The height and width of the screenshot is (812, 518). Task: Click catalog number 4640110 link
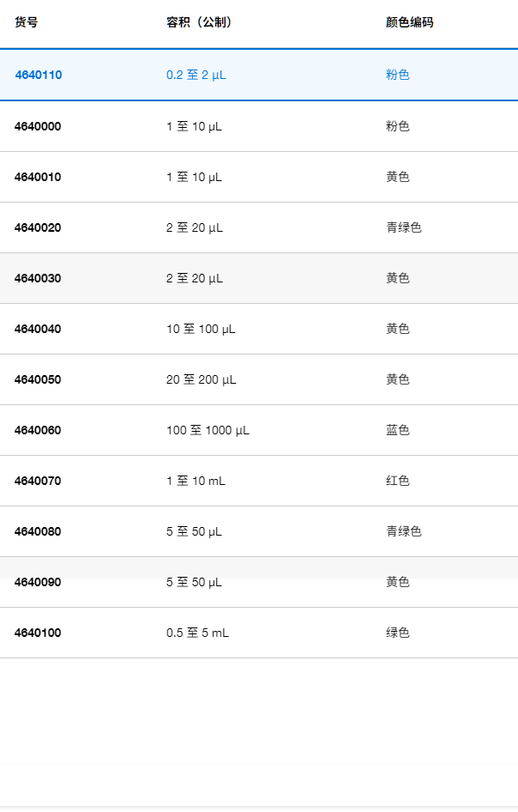click(x=39, y=75)
